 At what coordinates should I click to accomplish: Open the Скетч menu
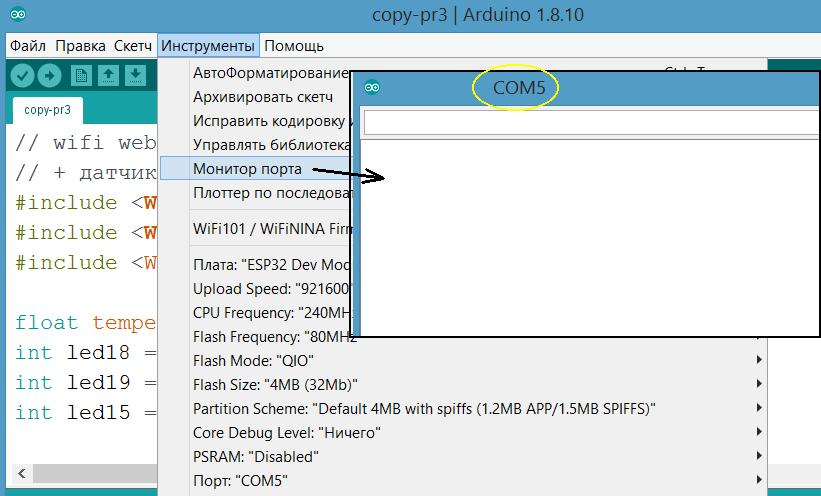(133, 46)
